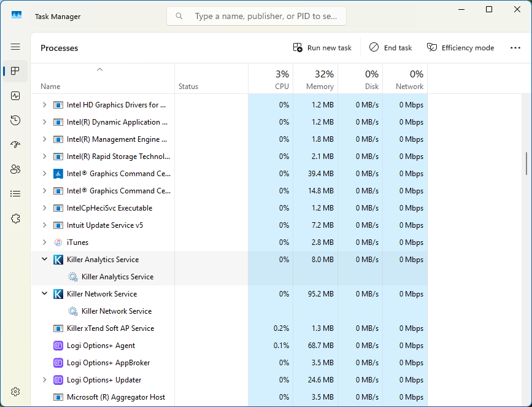The height and width of the screenshot is (407, 532).
Task: Sort processes by CPU column
Action: [x=271, y=79]
